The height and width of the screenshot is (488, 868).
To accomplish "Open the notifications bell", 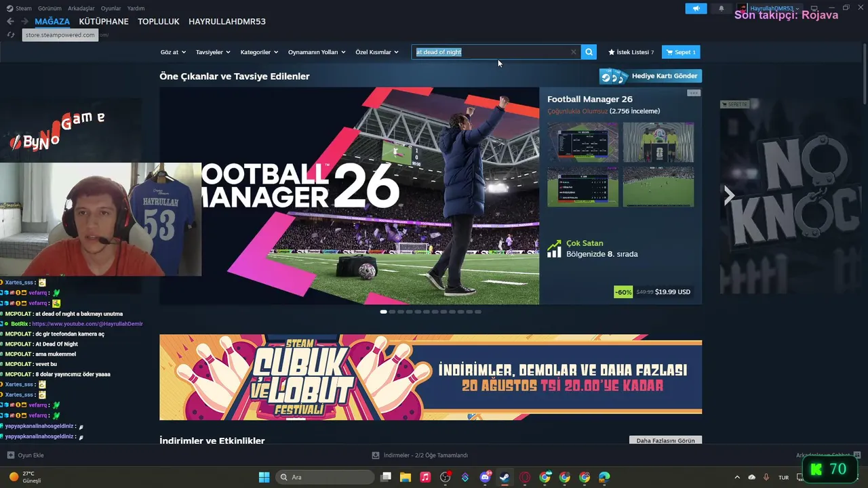I will click(722, 8).
